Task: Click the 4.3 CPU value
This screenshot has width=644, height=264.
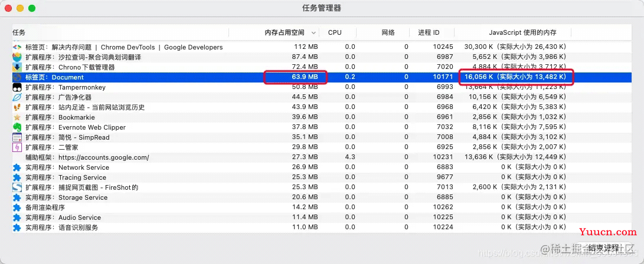Action: tap(350, 157)
